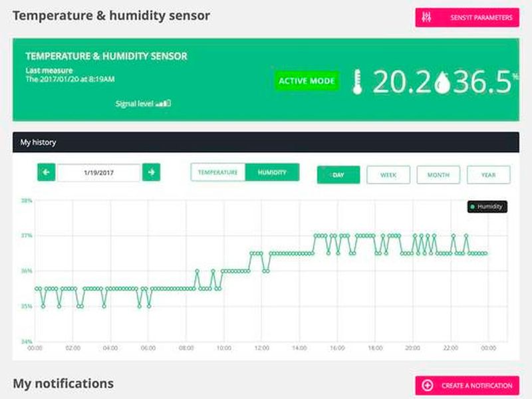The height and width of the screenshot is (399, 532).
Task: Click the plus icon in Create a Notification
Action: [x=427, y=386]
